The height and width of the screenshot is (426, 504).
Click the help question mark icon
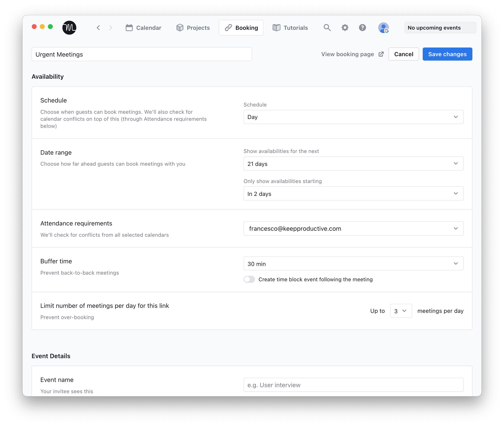(x=362, y=28)
